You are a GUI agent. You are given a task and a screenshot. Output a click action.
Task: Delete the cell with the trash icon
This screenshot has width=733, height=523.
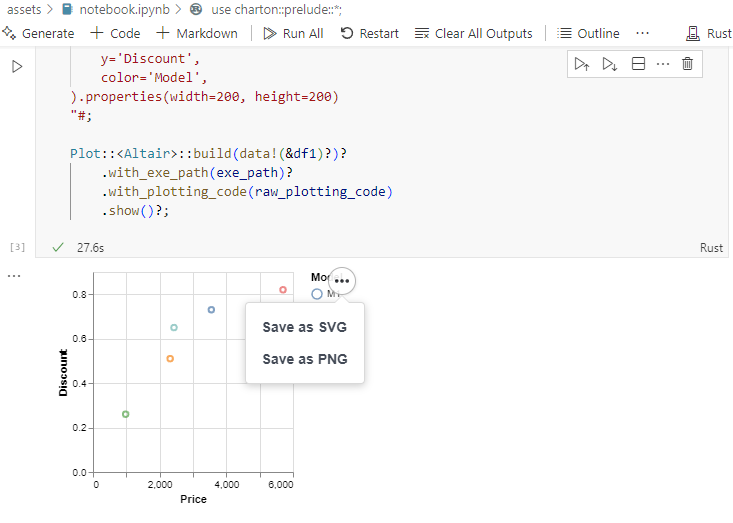(x=687, y=64)
